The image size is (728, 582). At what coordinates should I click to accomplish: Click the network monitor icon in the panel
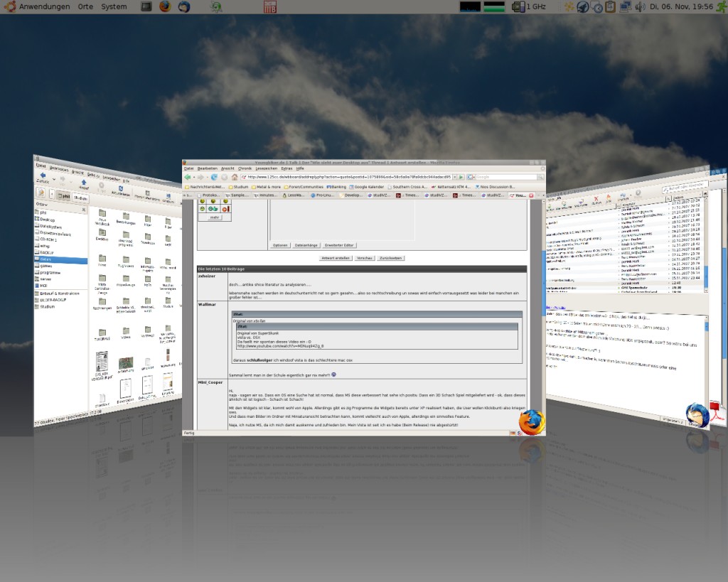click(x=626, y=6)
